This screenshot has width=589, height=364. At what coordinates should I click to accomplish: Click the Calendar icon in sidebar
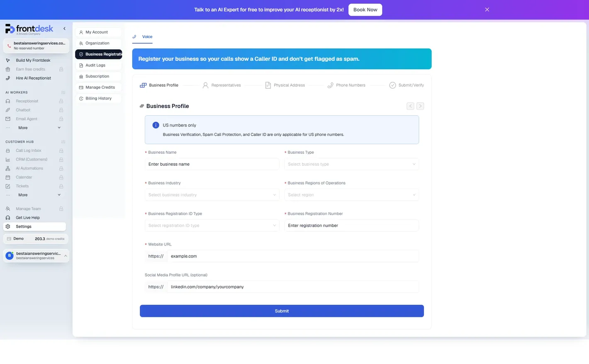click(8, 177)
